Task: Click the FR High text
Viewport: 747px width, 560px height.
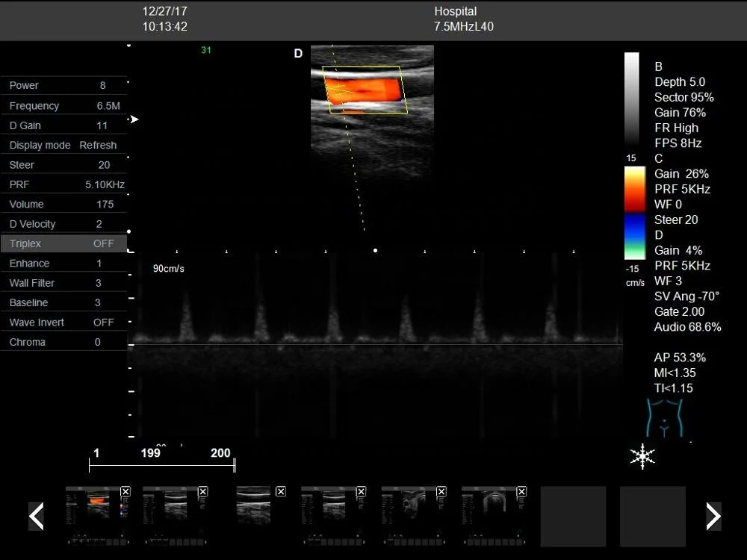Action: 677,128
